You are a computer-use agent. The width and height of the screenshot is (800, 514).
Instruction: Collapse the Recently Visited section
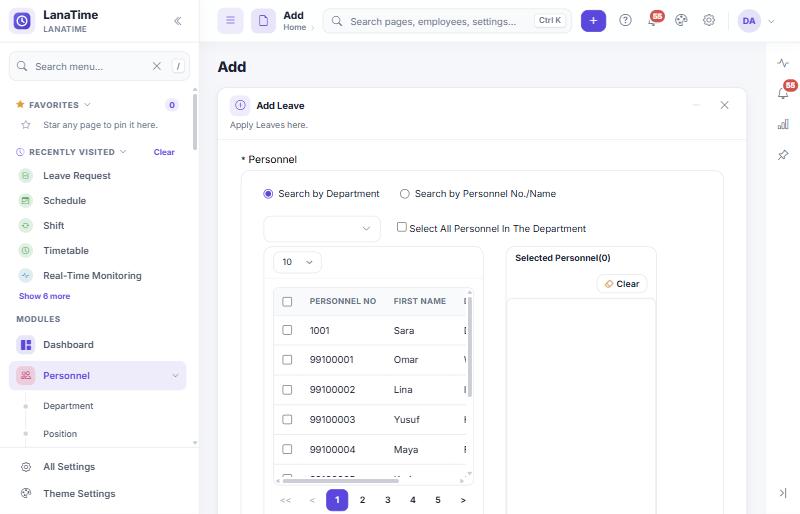click(x=123, y=152)
